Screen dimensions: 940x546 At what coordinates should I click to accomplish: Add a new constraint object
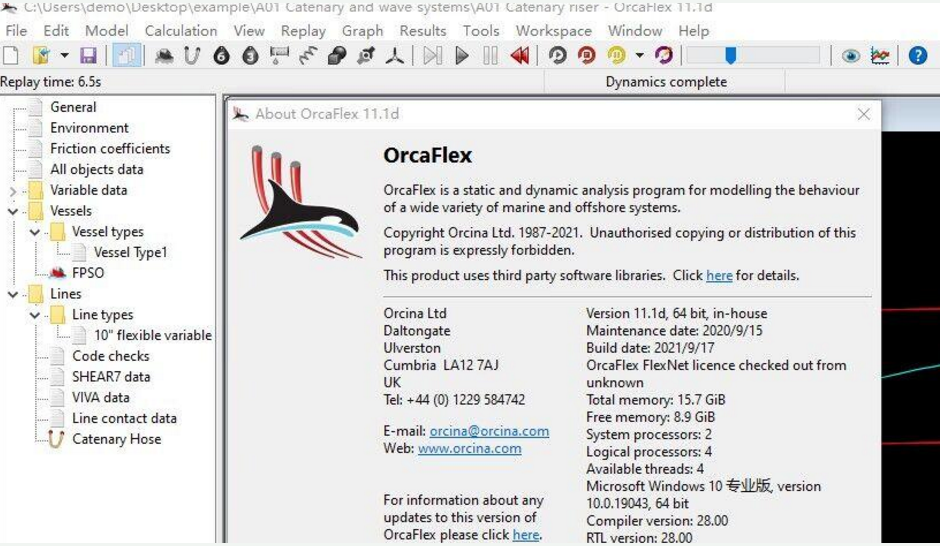tap(366, 56)
